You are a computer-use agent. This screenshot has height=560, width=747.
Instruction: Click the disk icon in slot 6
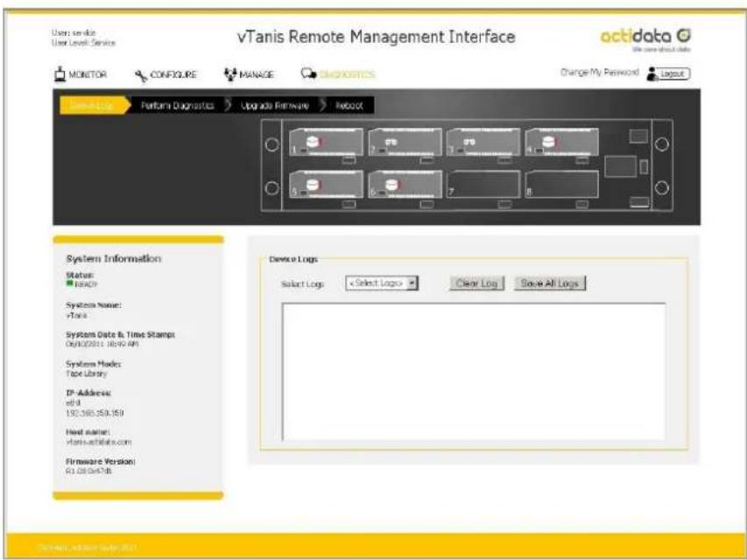point(391,185)
